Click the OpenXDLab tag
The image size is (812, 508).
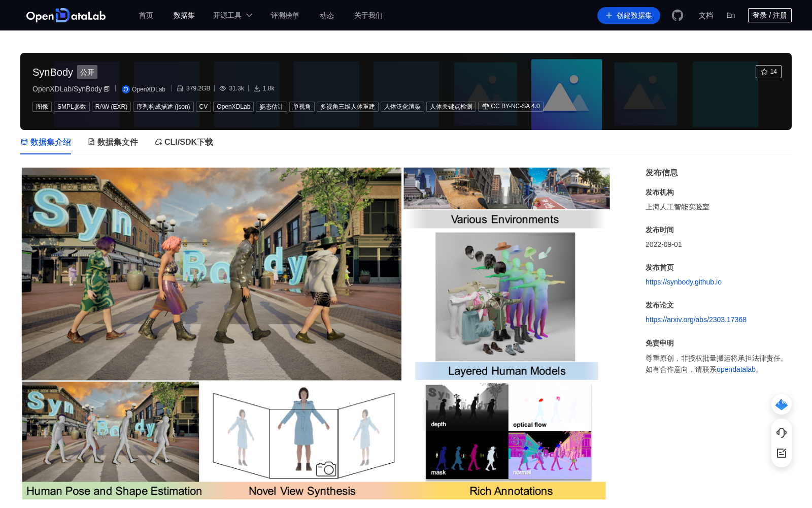[x=233, y=107]
